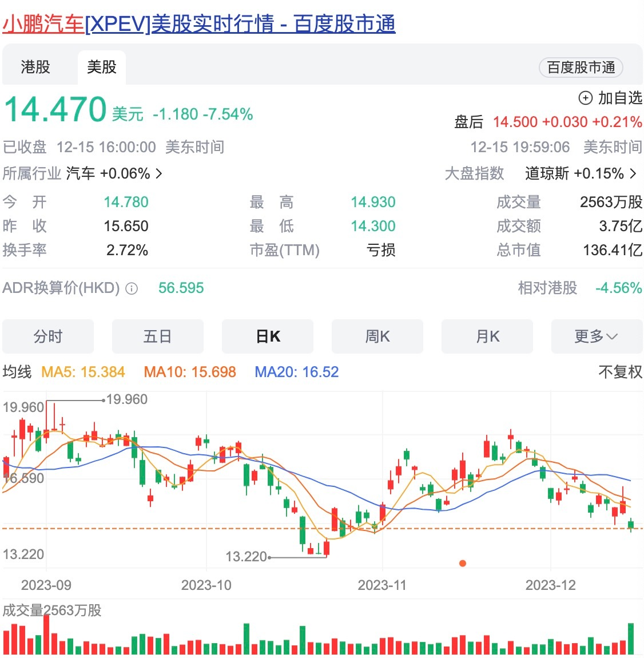Switch chart to 分时 view
Image resolution: width=644 pixels, height=658 pixels.
tap(48, 336)
